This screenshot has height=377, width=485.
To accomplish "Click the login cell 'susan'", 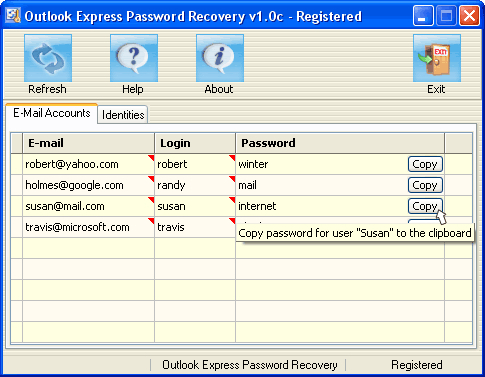I will pyautogui.click(x=195, y=206).
